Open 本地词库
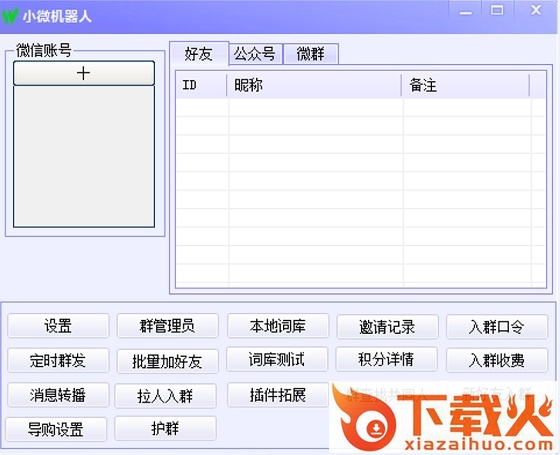560x455 pixels. [x=278, y=326]
